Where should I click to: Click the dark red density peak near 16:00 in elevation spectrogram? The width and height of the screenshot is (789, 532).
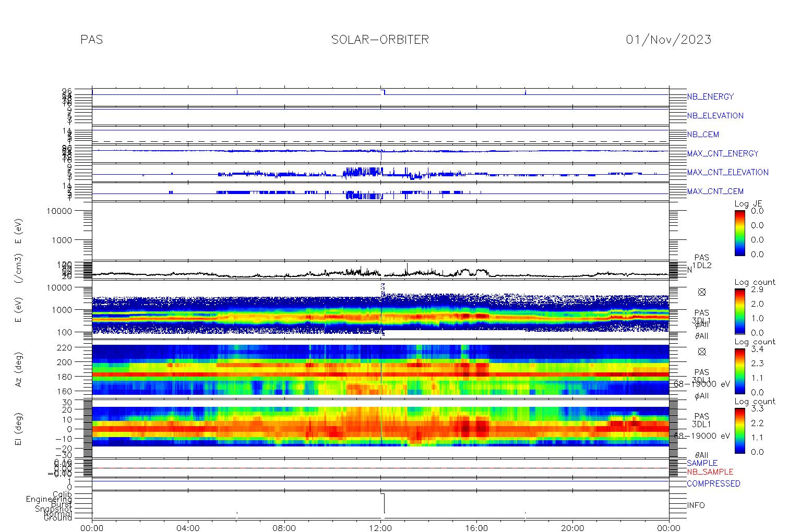[480, 428]
